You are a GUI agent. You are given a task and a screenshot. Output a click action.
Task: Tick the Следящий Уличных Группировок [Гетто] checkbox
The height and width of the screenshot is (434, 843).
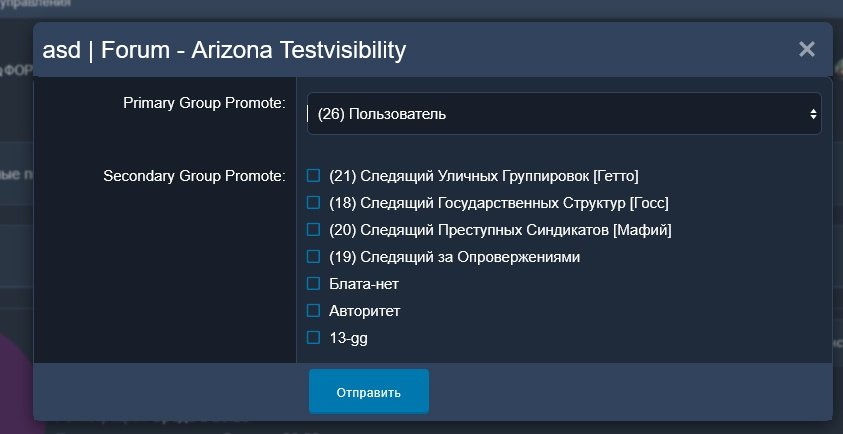[313, 176]
